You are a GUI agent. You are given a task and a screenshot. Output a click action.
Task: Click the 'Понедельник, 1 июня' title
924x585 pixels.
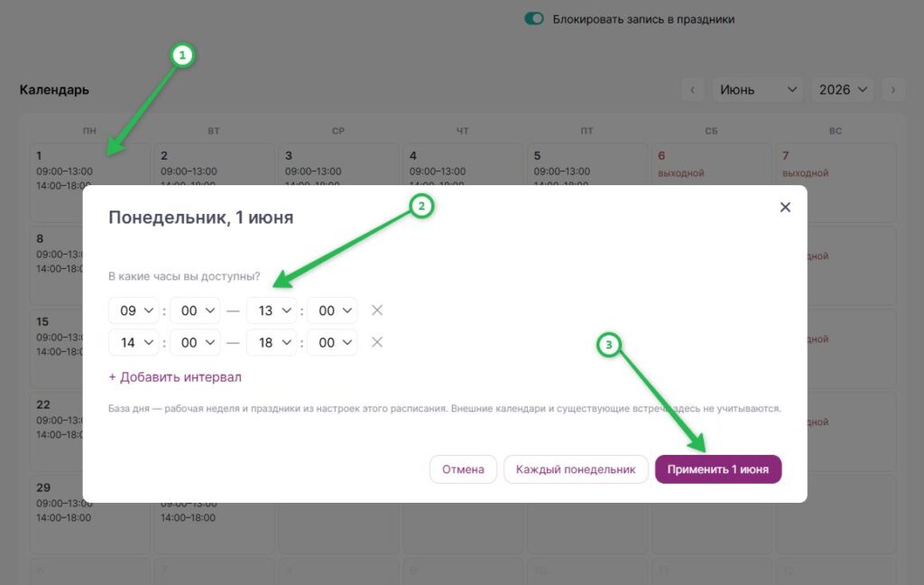point(201,218)
